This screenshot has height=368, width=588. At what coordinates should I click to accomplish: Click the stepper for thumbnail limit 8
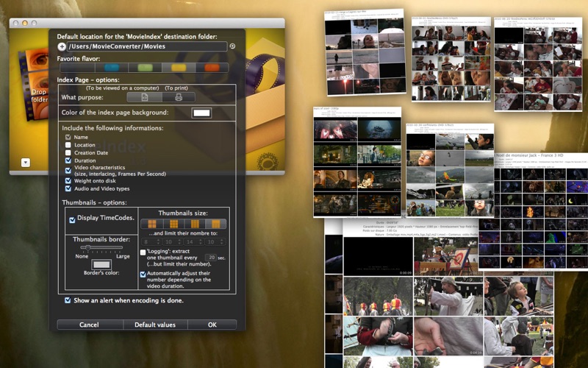(158, 242)
